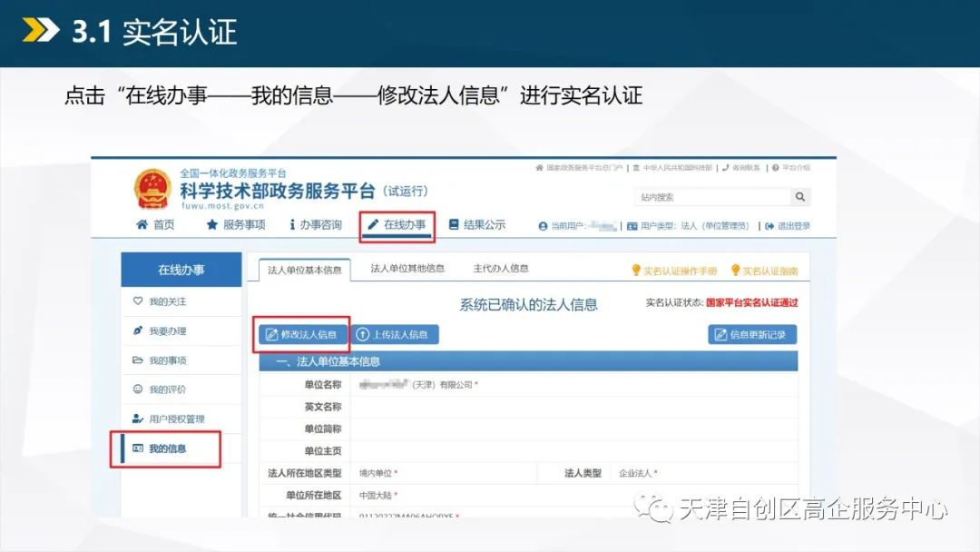Click the 信息更新记录 button
This screenshot has height=552, width=980.
coord(752,334)
